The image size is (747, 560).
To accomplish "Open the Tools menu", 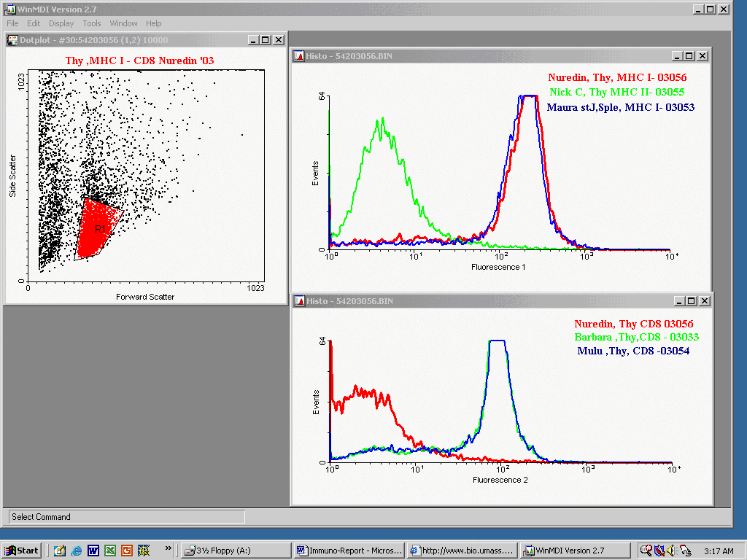I will (x=92, y=23).
